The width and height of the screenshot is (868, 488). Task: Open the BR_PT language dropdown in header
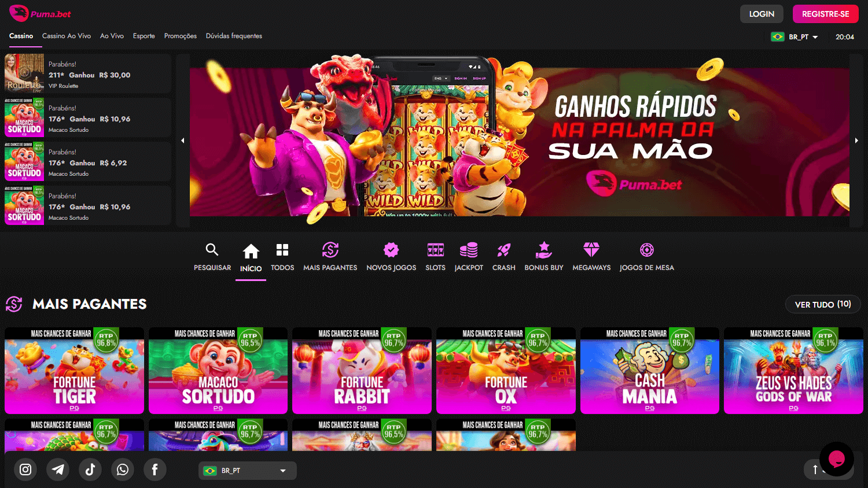(x=796, y=36)
